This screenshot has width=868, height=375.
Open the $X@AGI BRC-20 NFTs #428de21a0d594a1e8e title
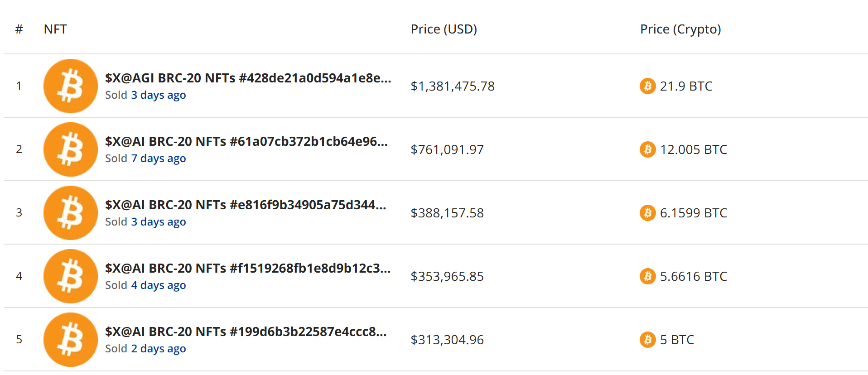(x=248, y=78)
